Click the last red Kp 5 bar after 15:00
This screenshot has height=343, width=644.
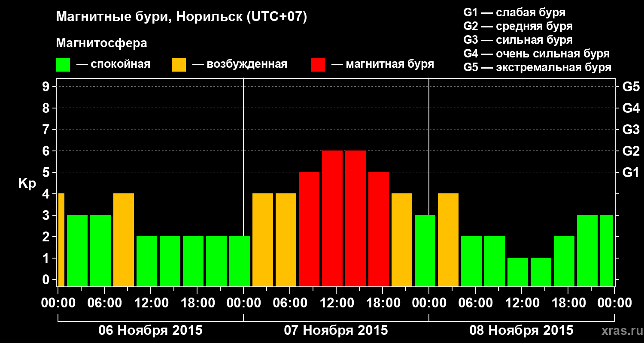click(x=379, y=229)
